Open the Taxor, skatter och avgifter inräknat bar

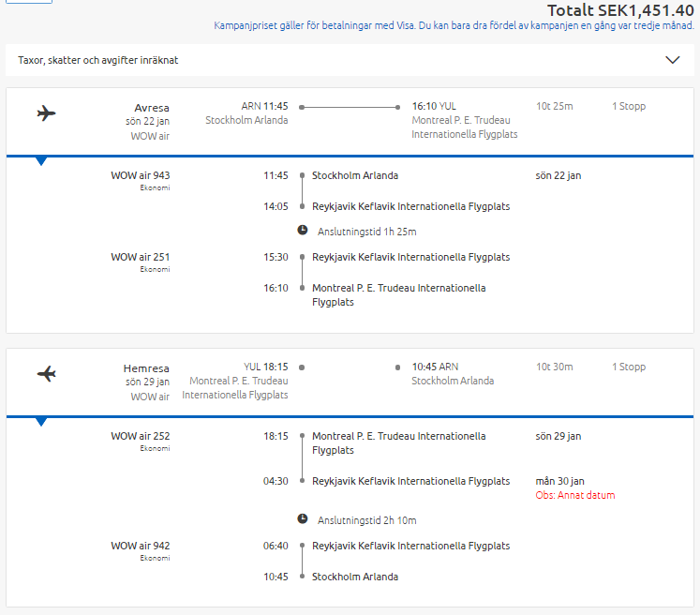tap(350, 60)
